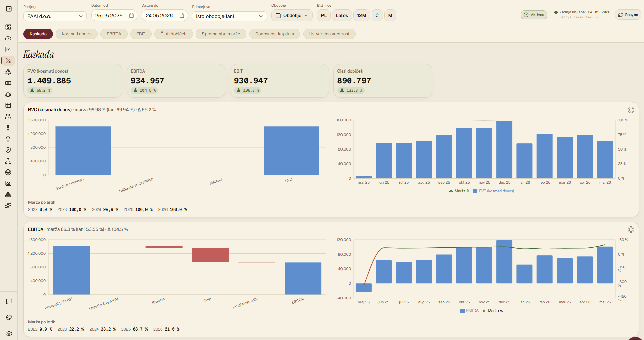This screenshot has height=340, width=644.
Task: Toggle the sidebar panel icon
Action: (x=9, y=9)
